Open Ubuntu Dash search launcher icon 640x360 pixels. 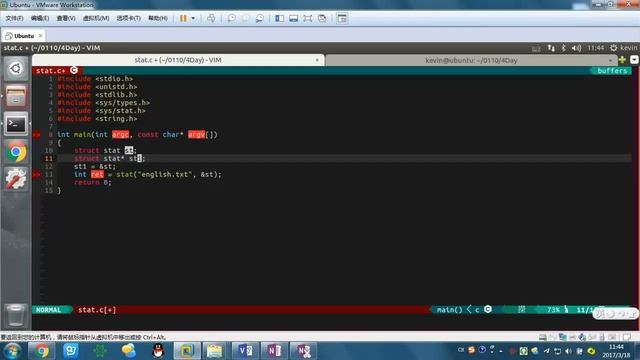16,68
